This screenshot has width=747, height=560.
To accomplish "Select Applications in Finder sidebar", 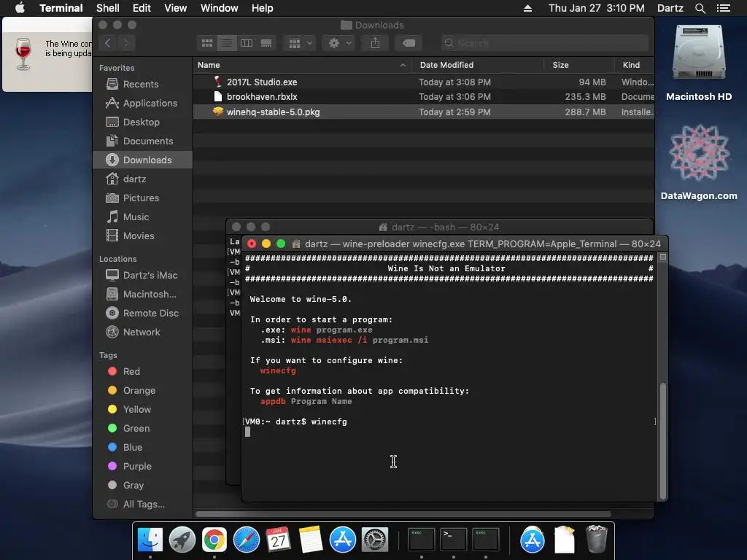I will coord(143,104).
